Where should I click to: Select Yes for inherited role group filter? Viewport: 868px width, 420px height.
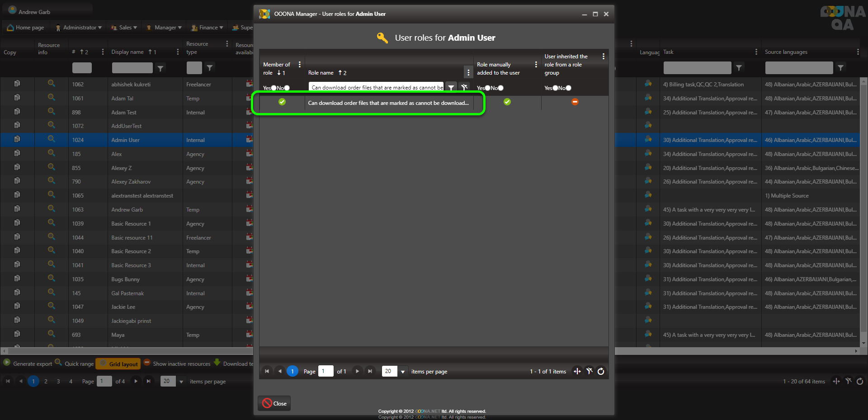(x=555, y=88)
